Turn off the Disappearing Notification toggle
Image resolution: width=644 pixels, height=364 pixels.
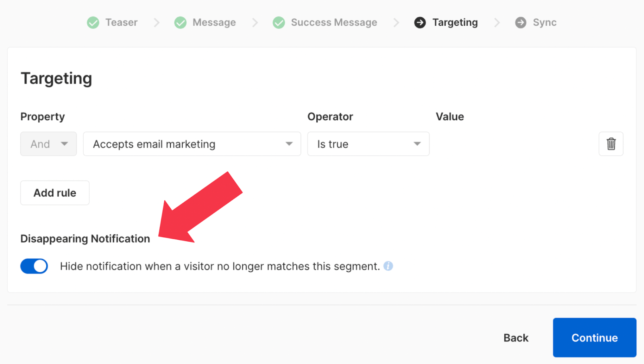34,266
